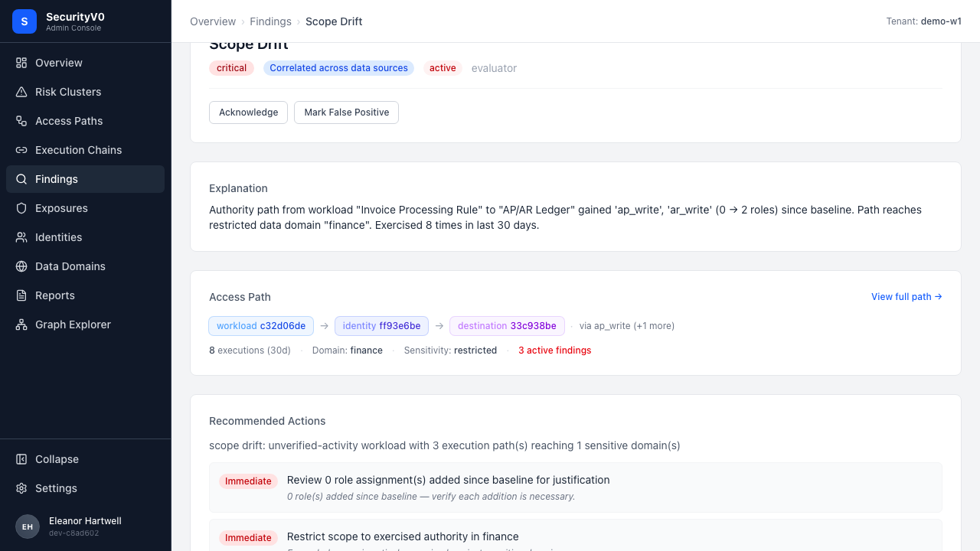Screen dimensions: 980x551
Task: Click the arrow between identity and destination
Action: click(x=439, y=326)
